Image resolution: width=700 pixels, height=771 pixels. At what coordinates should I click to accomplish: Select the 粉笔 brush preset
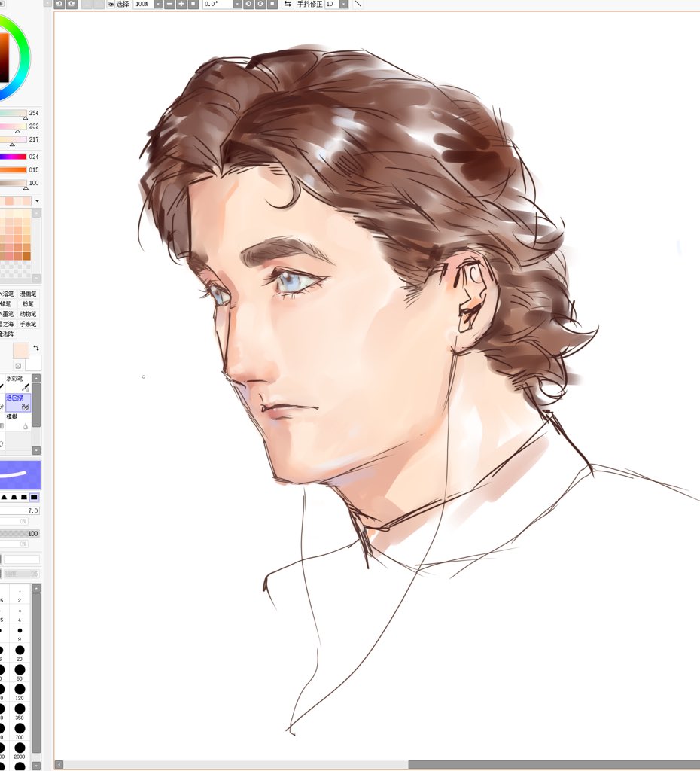[28, 304]
